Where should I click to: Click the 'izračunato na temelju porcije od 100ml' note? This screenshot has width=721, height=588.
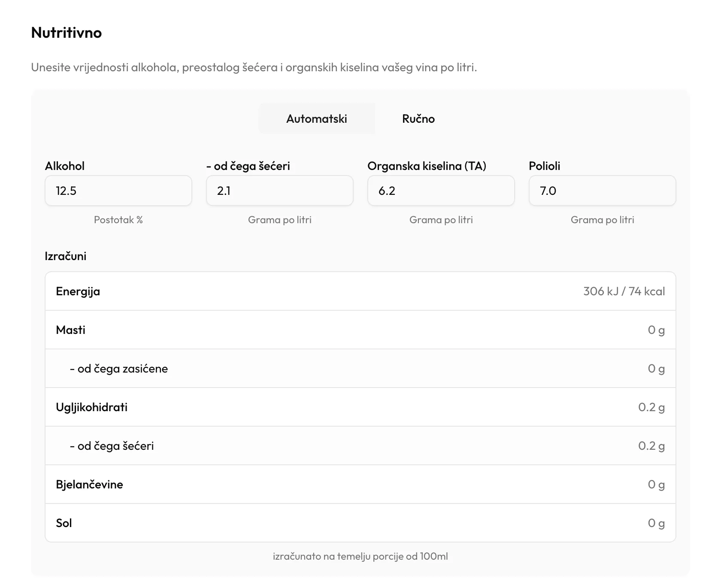coord(360,556)
